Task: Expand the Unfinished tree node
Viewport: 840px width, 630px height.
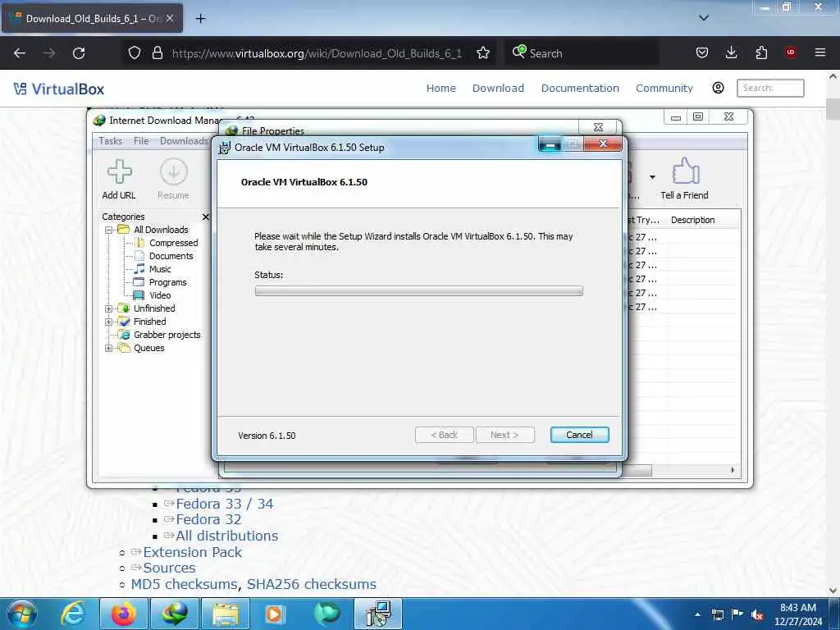Action: coord(109,309)
